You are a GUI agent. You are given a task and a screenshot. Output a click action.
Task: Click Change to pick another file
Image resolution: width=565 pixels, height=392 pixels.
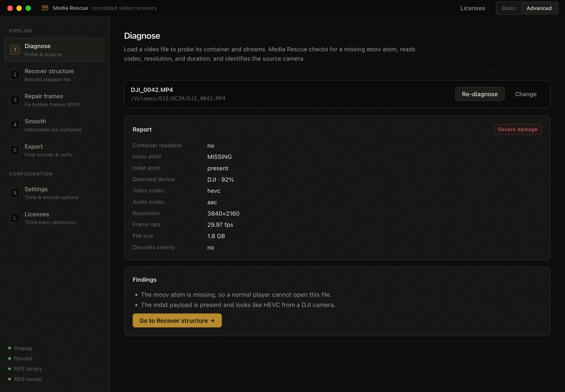tap(526, 94)
